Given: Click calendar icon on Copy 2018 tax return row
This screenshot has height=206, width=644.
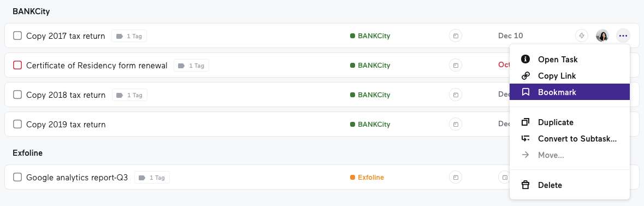Looking at the screenshot, I should (x=456, y=95).
